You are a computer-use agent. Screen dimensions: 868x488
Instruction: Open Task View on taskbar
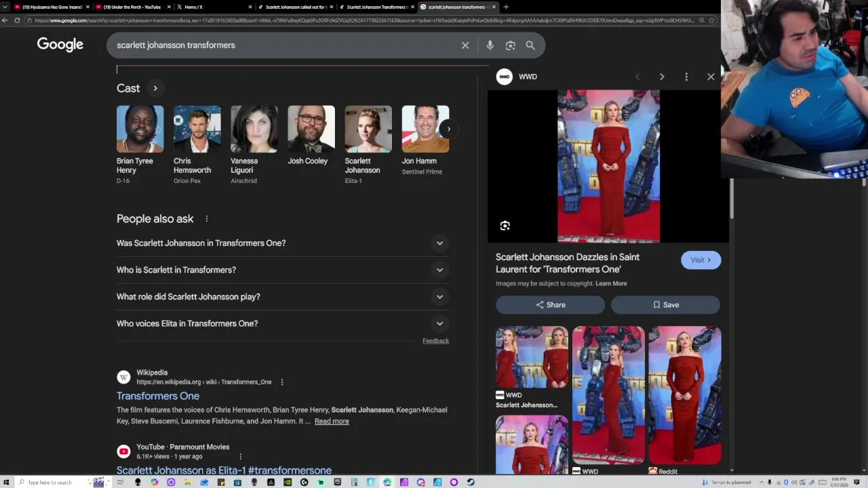pyautogui.click(x=120, y=482)
